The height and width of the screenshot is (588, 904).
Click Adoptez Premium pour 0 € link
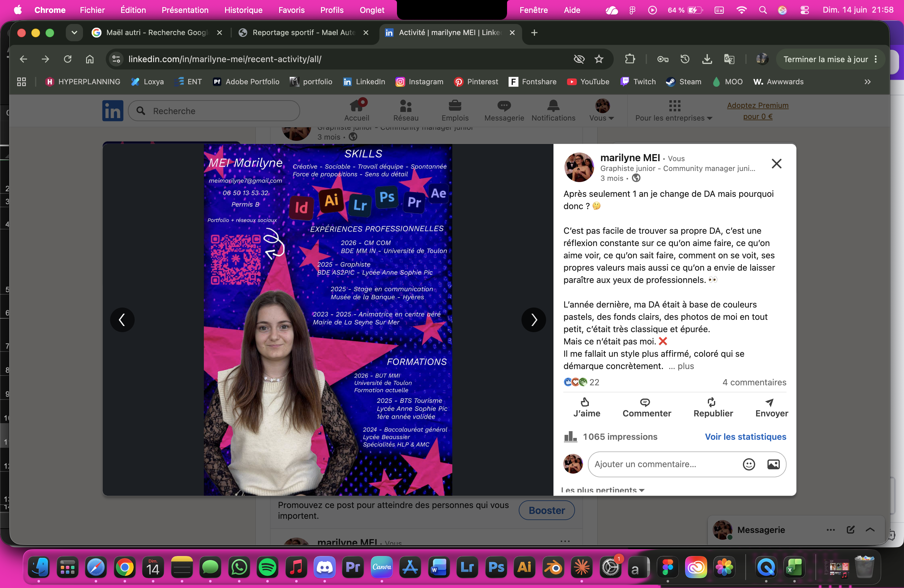(x=757, y=111)
